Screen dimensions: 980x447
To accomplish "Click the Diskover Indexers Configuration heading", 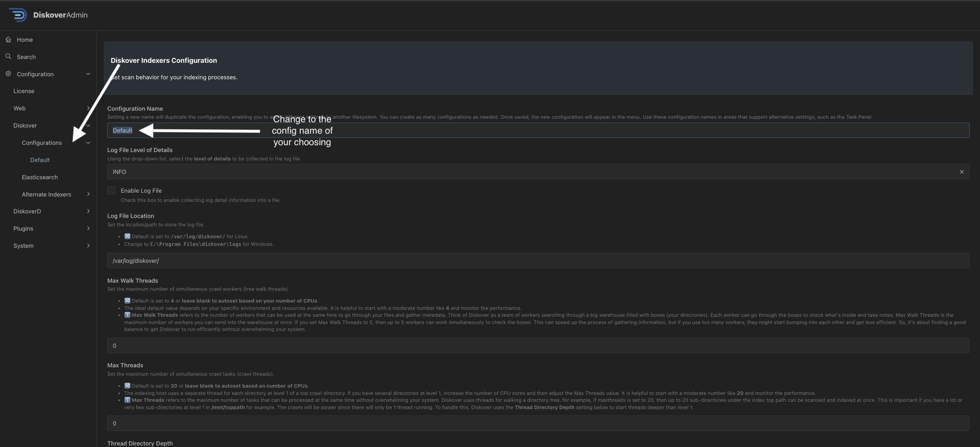I will [164, 60].
